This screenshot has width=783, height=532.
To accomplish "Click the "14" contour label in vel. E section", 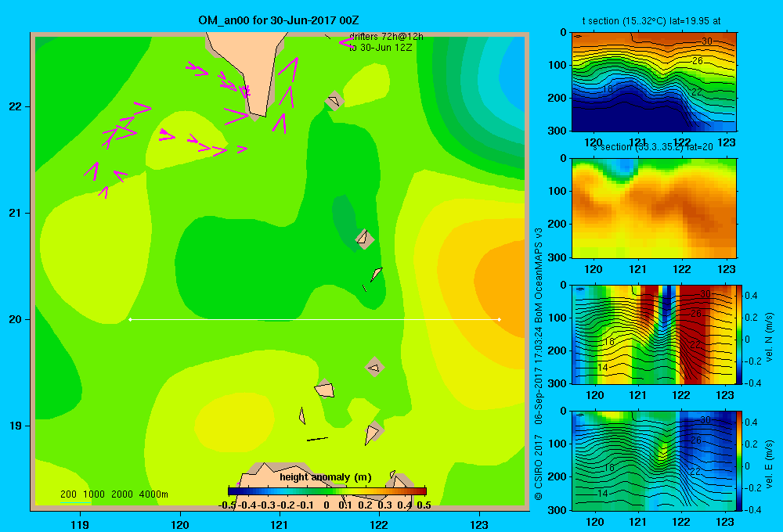I will [603, 493].
